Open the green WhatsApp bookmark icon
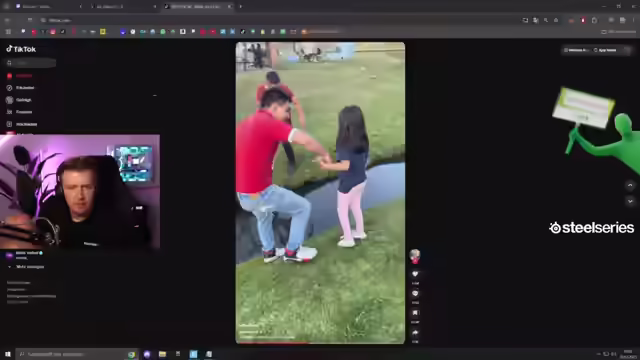 (x=163, y=32)
